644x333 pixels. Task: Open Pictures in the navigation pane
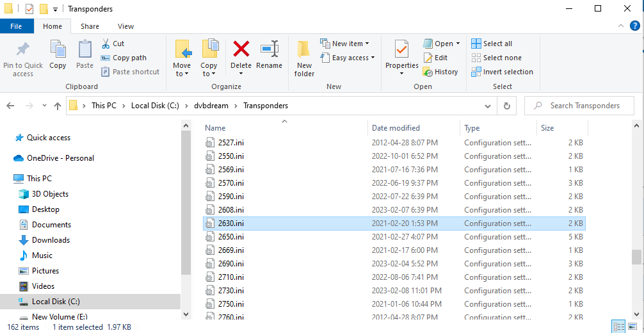coord(40,271)
